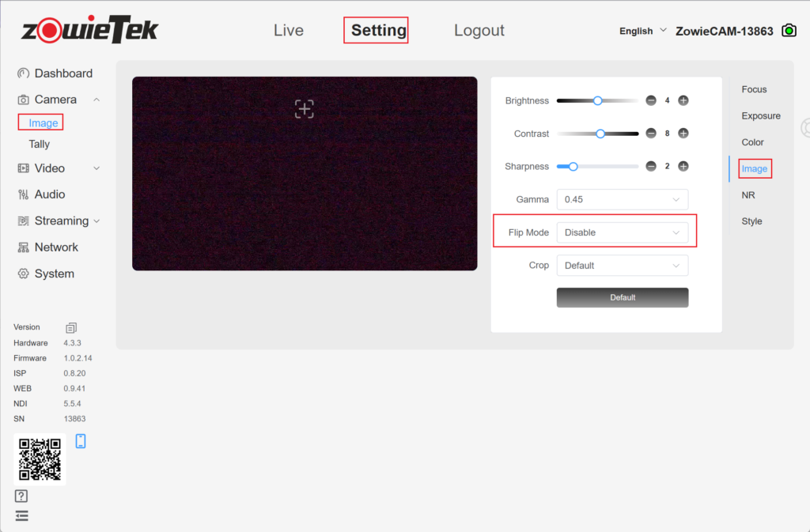The image size is (810, 532).
Task: Collapse the Camera menu chevron
Action: (97, 100)
